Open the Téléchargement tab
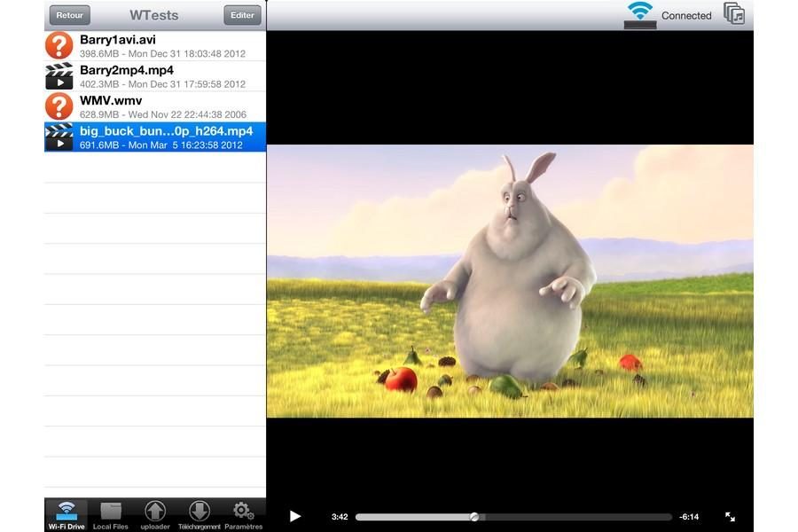 click(x=199, y=515)
